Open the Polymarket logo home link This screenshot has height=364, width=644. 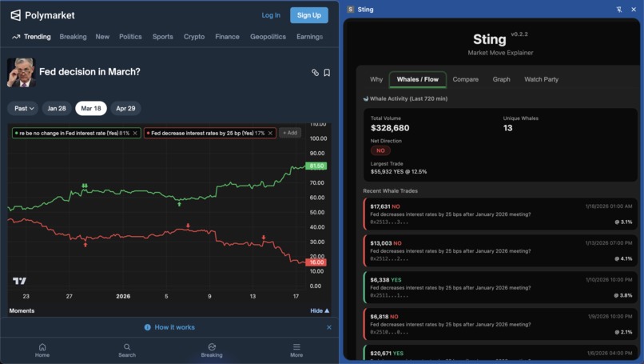tap(42, 15)
